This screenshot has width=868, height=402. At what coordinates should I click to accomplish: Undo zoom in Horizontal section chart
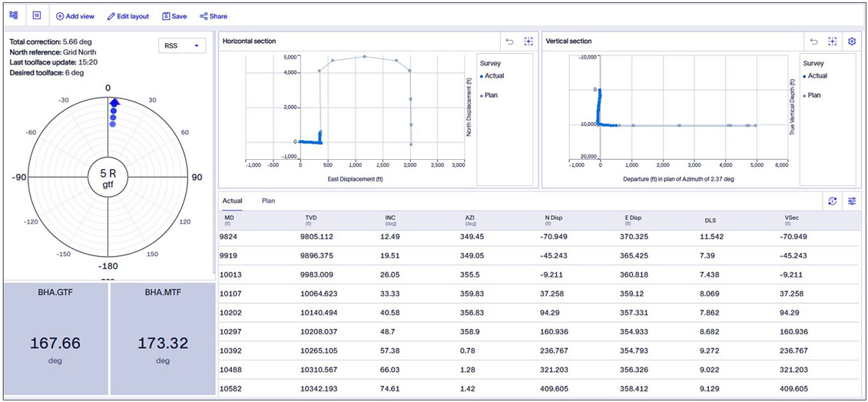509,42
